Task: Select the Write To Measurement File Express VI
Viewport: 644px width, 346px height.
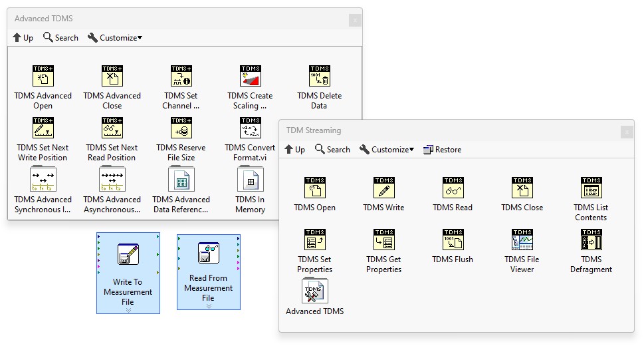Action: (x=128, y=273)
